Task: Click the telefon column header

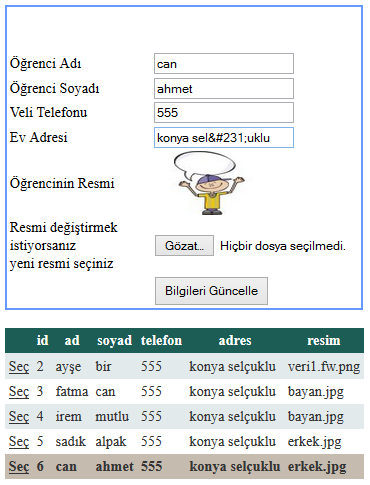Action: tap(161, 340)
